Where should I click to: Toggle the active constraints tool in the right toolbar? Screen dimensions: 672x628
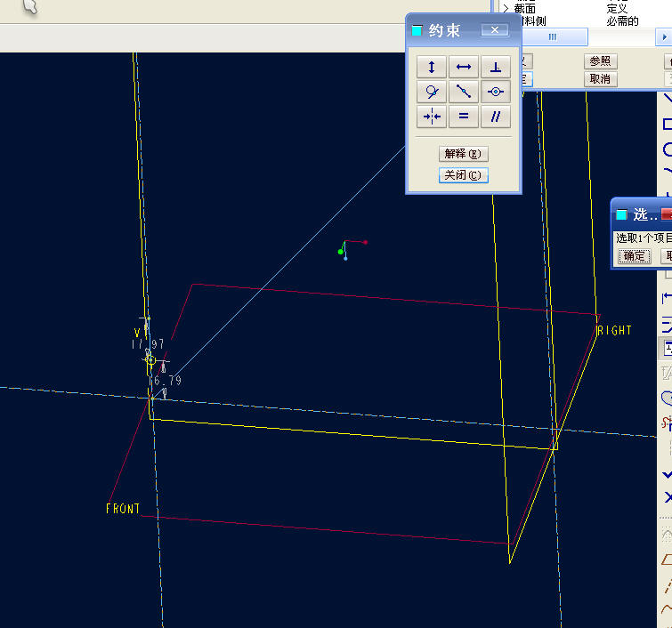click(x=667, y=349)
